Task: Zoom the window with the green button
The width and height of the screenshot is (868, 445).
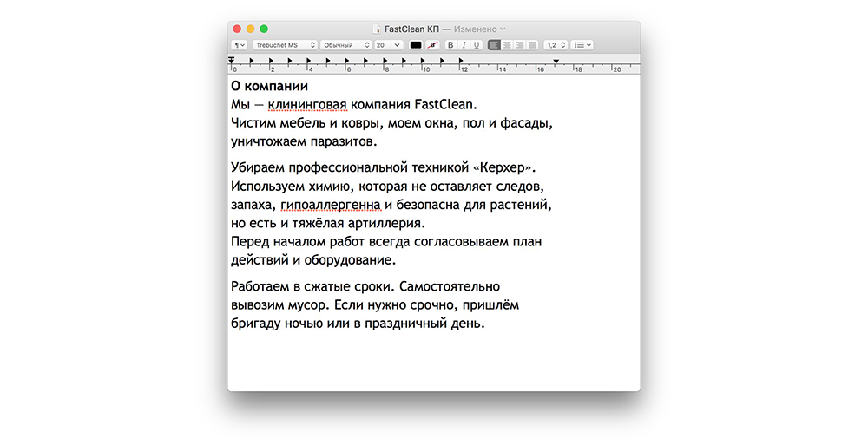Action: (x=264, y=29)
